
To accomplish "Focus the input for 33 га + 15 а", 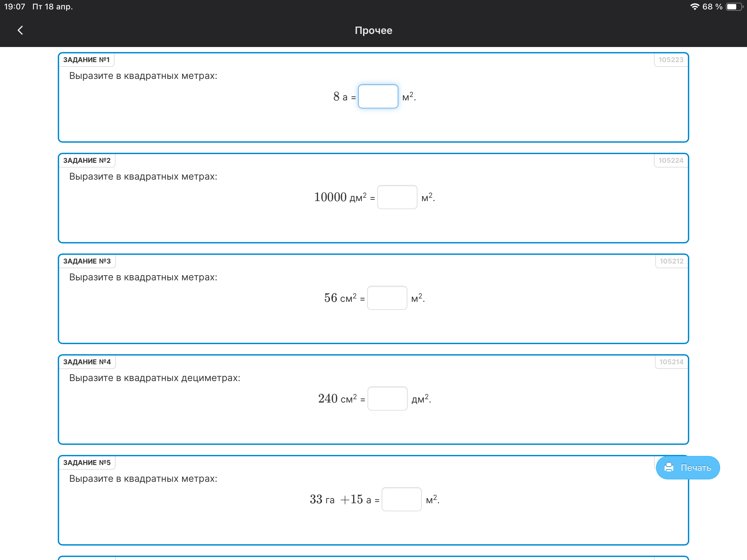I will 401,499.
